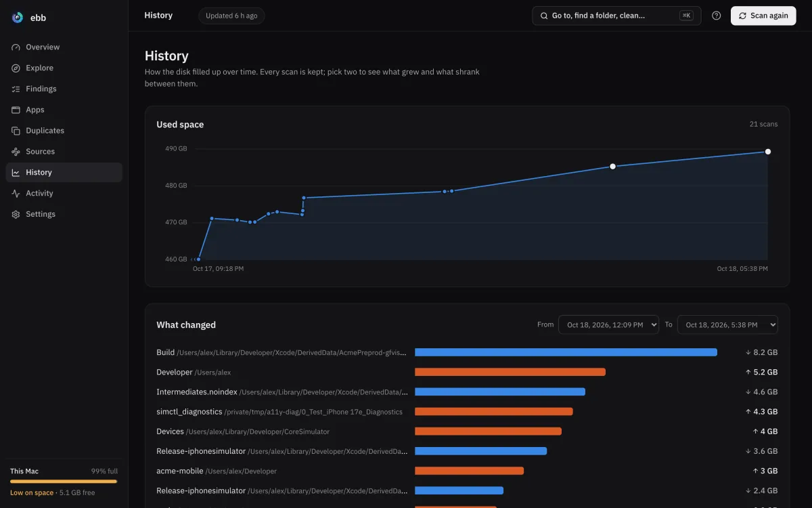
Task: Click the This Mac disk usage bar
Action: (x=64, y=482)
